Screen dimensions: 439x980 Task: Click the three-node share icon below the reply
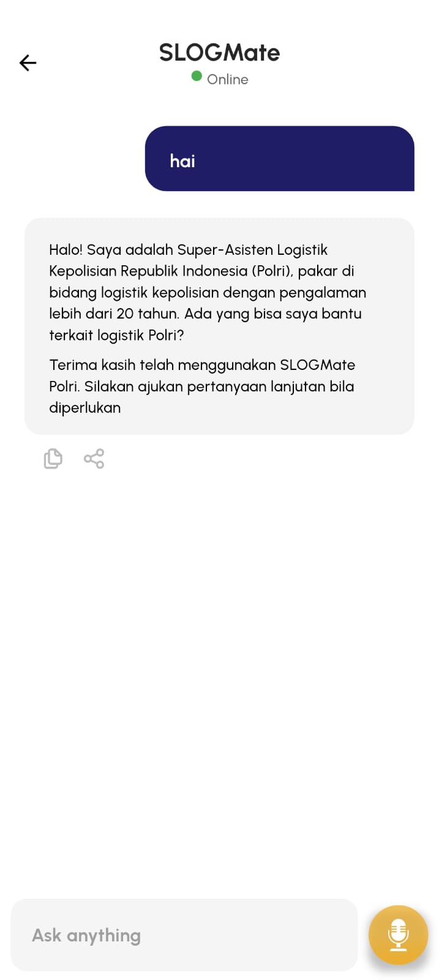click(94, 459)
